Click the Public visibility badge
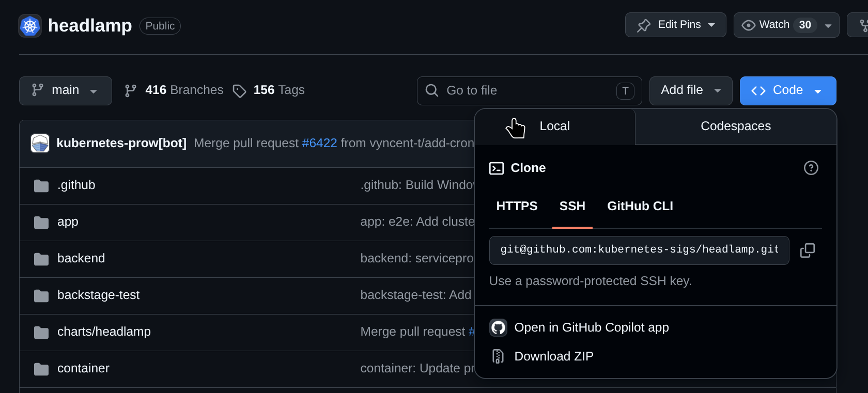This screenshot has height=393, width=868. 160,26
